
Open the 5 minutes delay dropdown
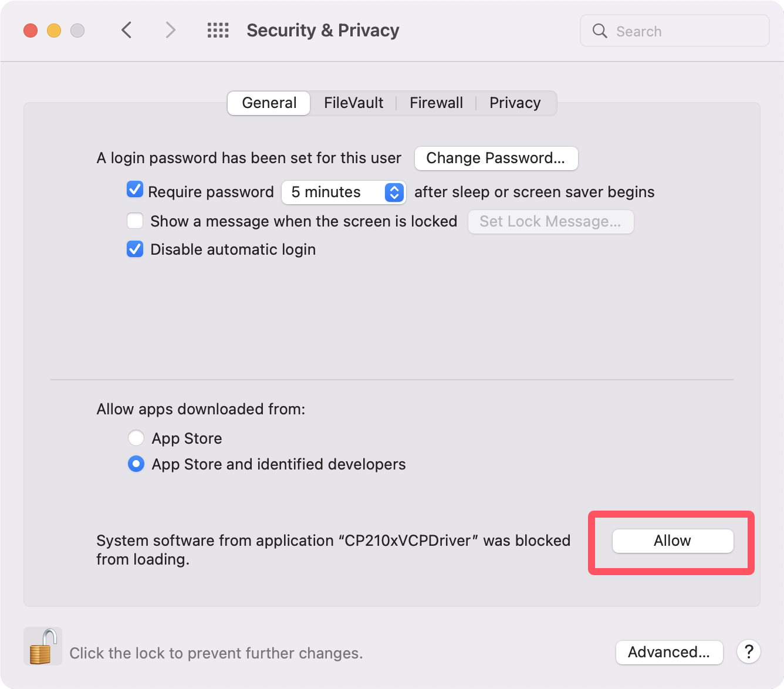coord(343,192)
